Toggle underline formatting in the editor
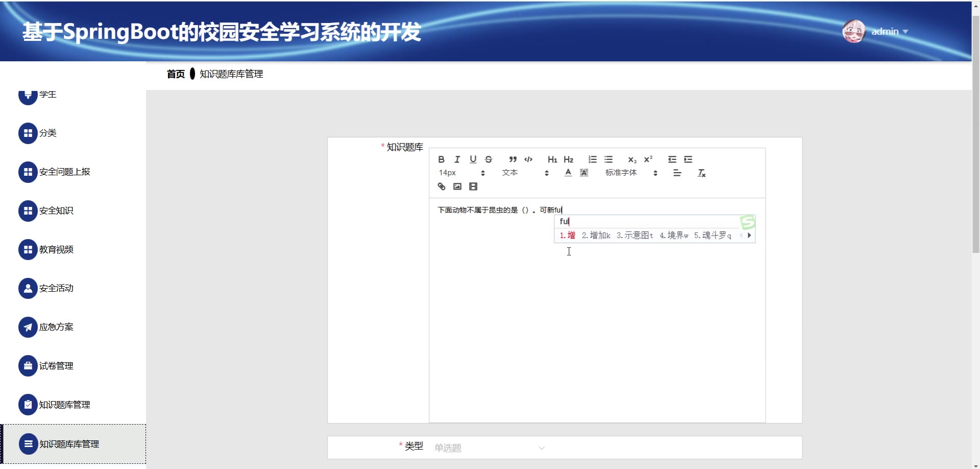Screen dimensions: 980x469 473,159
